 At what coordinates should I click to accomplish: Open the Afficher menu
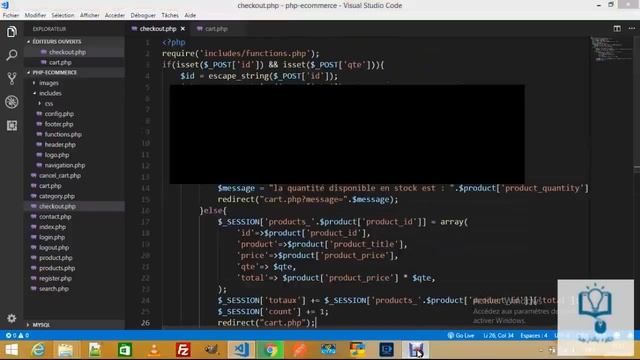[x=90, y=15]
